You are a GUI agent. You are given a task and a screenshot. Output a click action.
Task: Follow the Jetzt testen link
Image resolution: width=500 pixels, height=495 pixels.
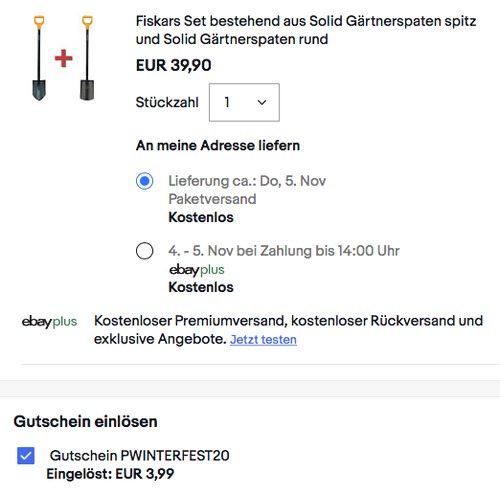point(263,340)
